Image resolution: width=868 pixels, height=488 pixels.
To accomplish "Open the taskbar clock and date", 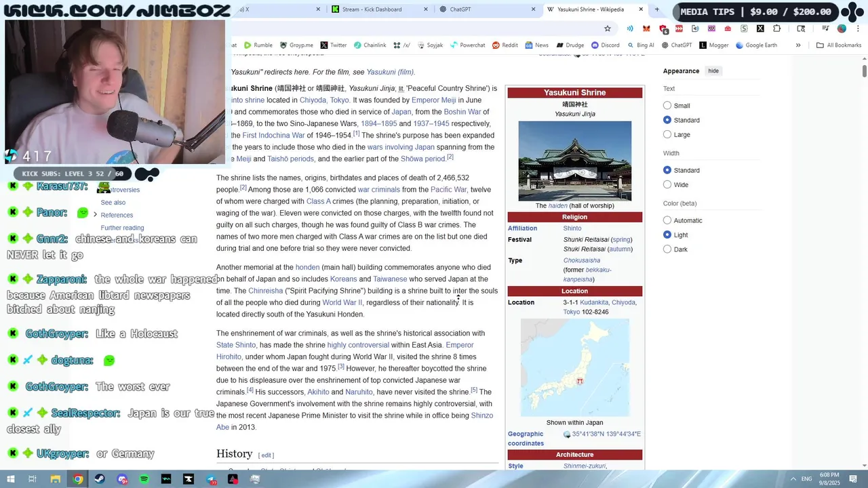I will [829, 479].
